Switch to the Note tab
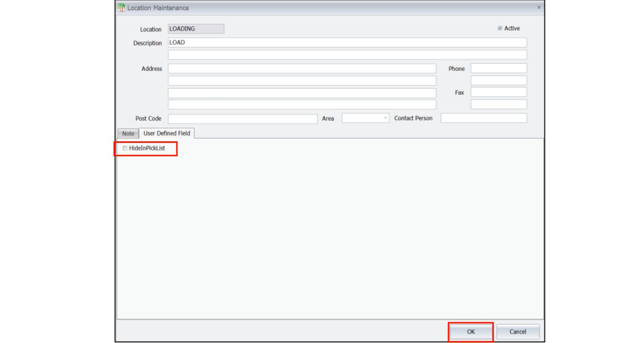 128,134
